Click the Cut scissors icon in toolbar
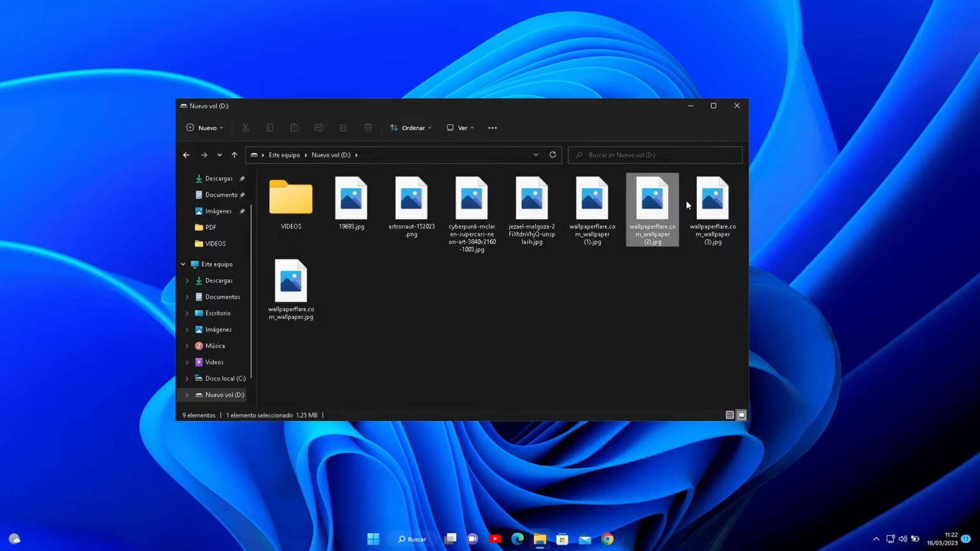 [245, 128]
